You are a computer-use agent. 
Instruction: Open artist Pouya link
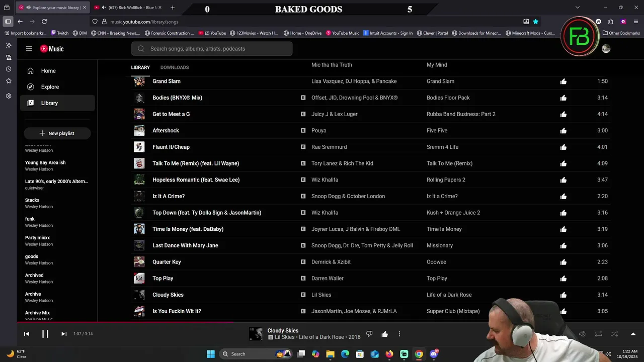pyautogui.click(x=319, y=131)
